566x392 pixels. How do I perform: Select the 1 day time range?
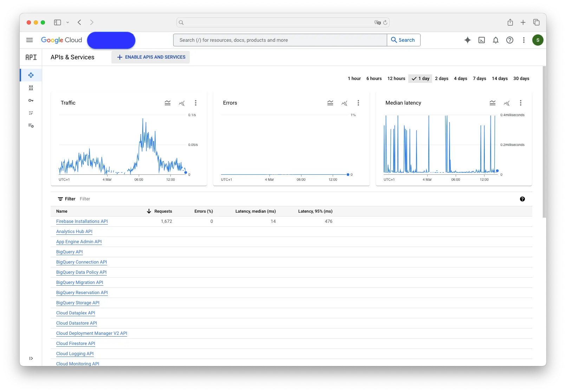click(420, 79)
